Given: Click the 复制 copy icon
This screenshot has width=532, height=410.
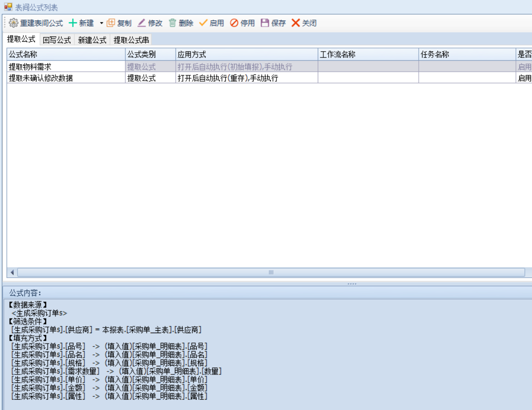Looking at the screenshot, I should coord(111,23).
